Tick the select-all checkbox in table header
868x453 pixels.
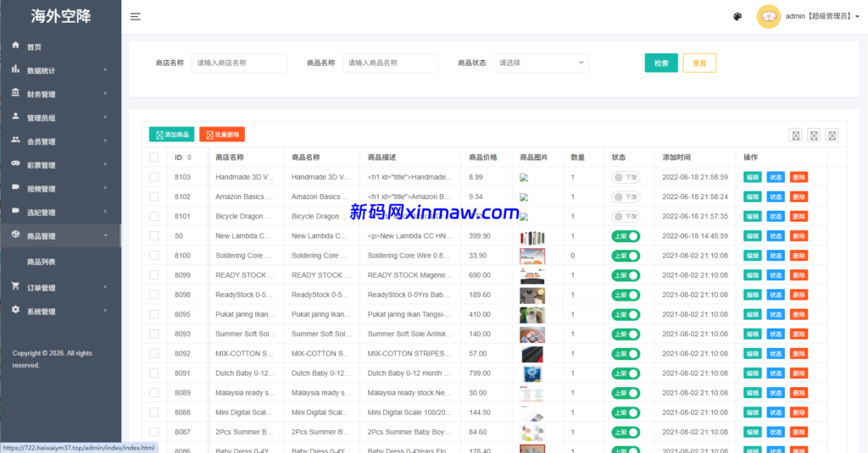pos(154,157)
